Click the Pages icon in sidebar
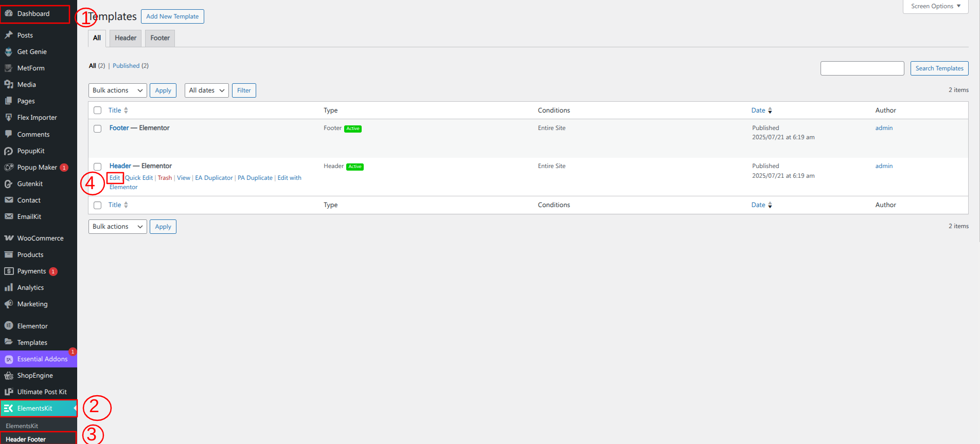Screen dimensions: 980x444 click(x=9, y=101)
